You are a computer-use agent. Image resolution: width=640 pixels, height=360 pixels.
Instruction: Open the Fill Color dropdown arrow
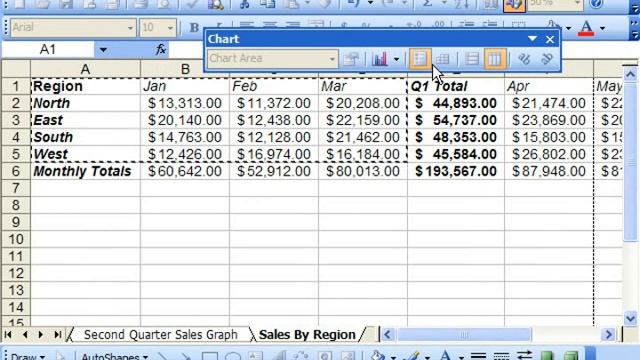tap(568, 28)
